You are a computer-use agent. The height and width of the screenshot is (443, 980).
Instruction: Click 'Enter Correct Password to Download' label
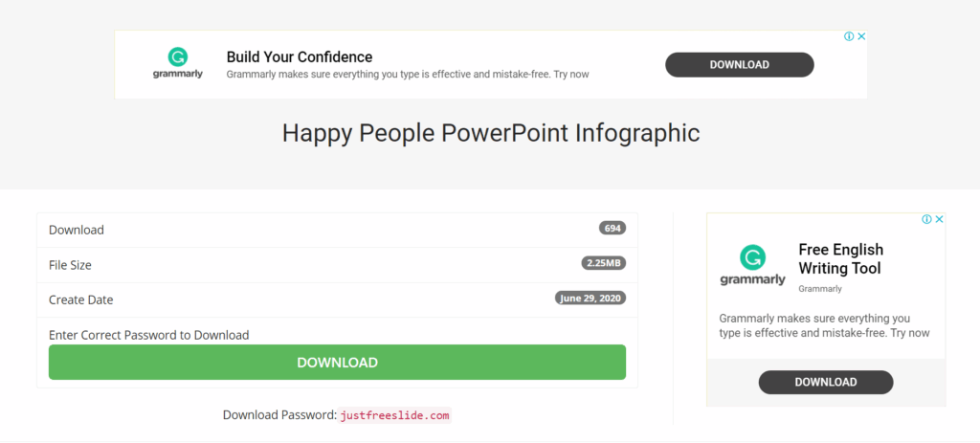(148, 335)
